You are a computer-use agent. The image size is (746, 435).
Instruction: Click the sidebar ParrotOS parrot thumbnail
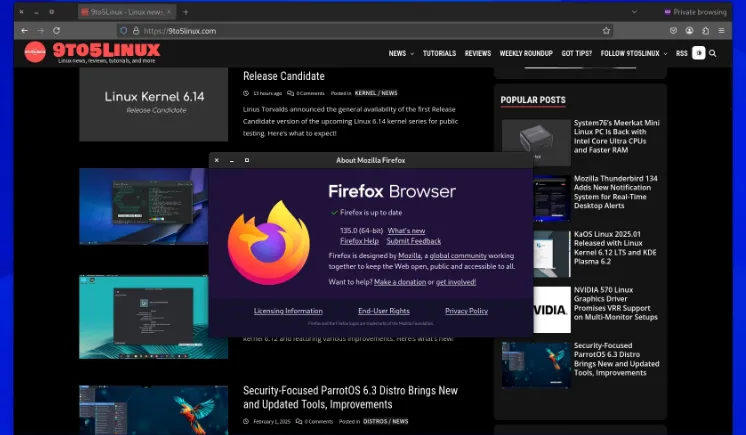click(x=536, y=365)
